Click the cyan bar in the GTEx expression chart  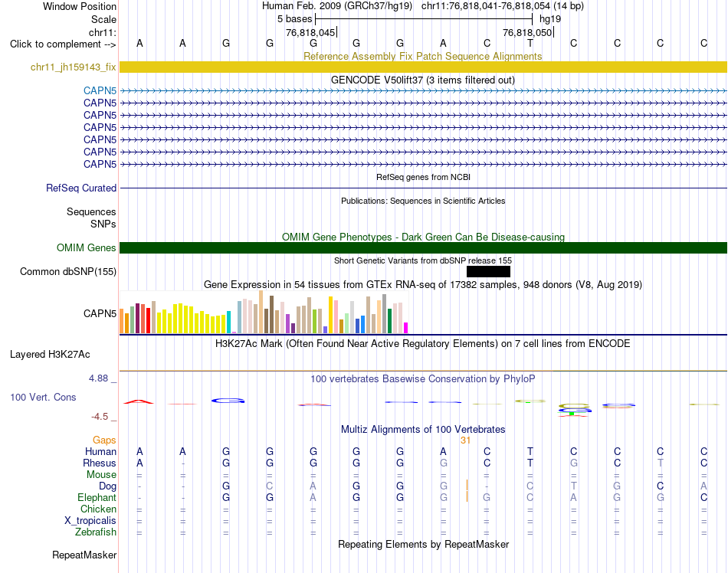(228, 322)
